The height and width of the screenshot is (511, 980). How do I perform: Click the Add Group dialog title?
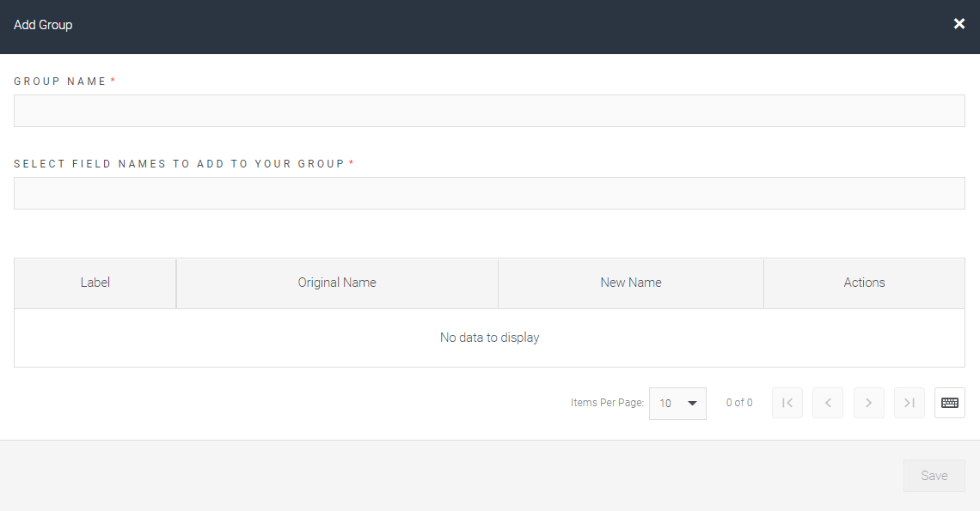click(43, 25)
